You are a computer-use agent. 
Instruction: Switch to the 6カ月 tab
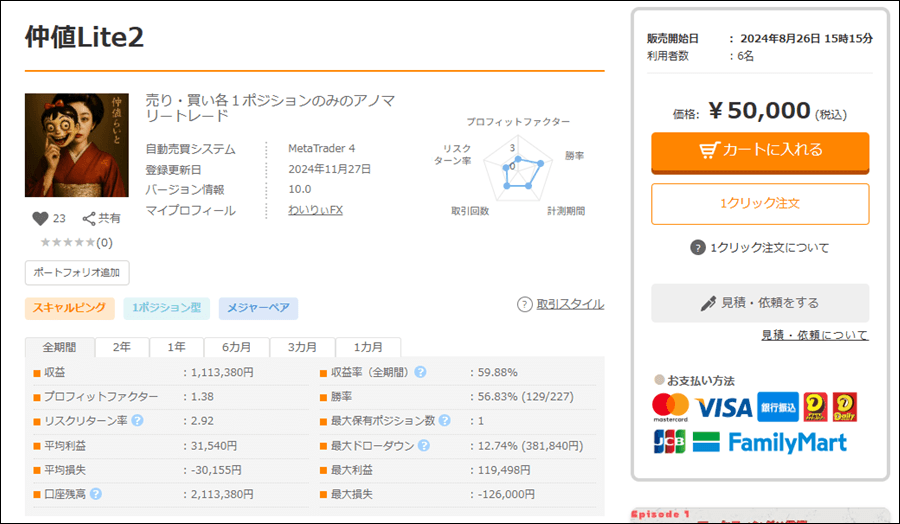click(236, 347)
